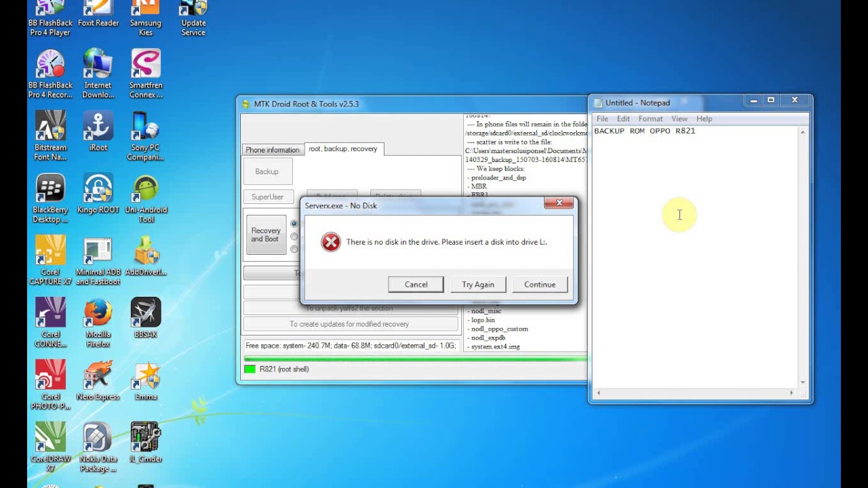Open the Sony PC Companion shortcut

point(146,137)
